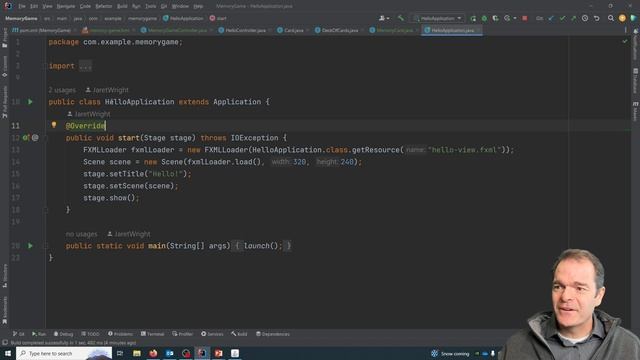Open Firefox from the taskbar

click(153, 353)
